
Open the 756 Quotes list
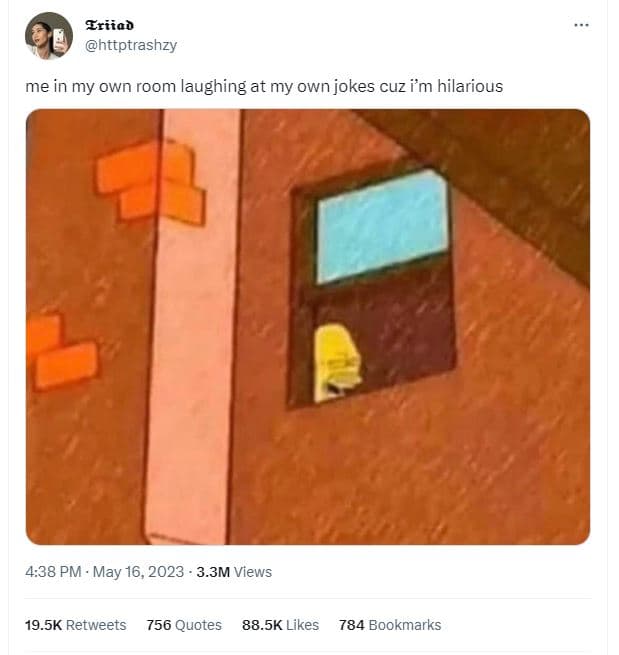click(184, 625)
